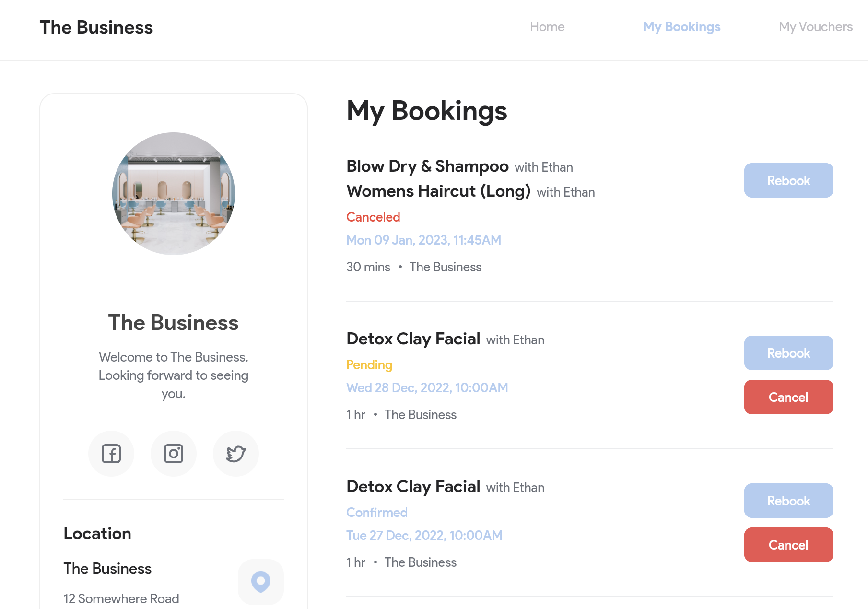Click The Business name under Location
Image resolution: width=868 pixels, height=609 pixels.
(x=108, y=568)
